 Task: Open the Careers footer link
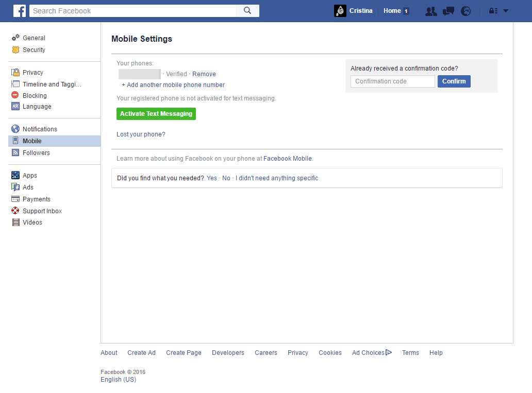[x=266, y=353]
